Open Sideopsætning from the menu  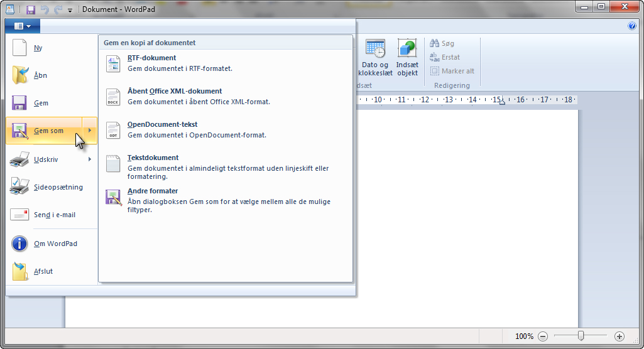pos(52,187)
